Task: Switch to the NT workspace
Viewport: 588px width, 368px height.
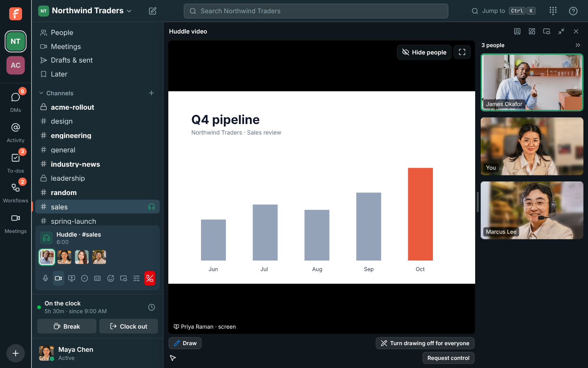Action: 15,41
